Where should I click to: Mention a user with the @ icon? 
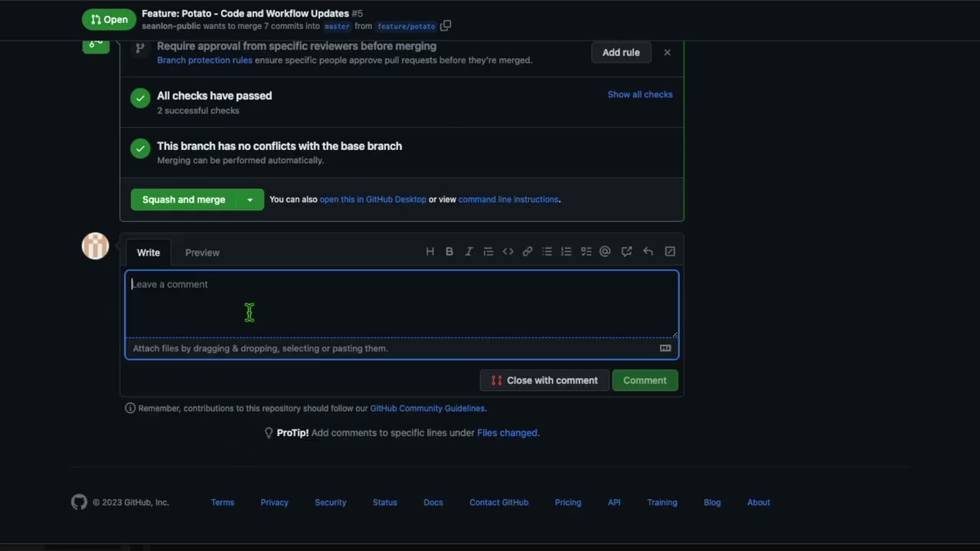coord(605,252)
